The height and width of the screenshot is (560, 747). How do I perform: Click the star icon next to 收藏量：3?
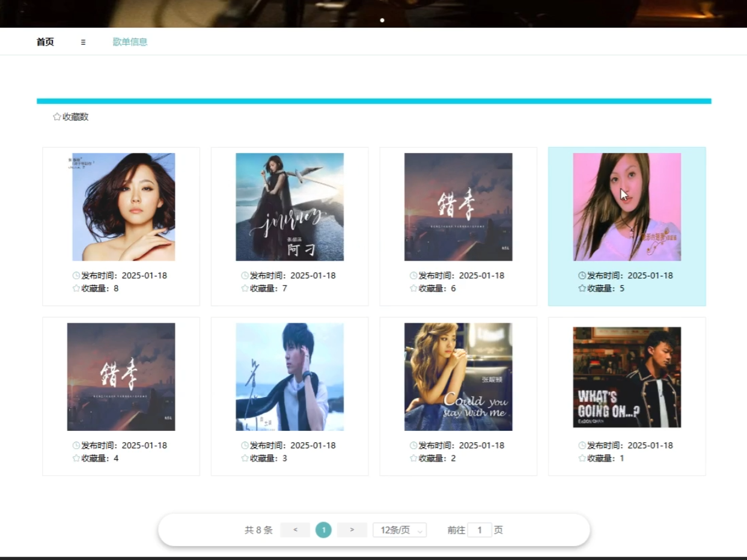[245, 458]
